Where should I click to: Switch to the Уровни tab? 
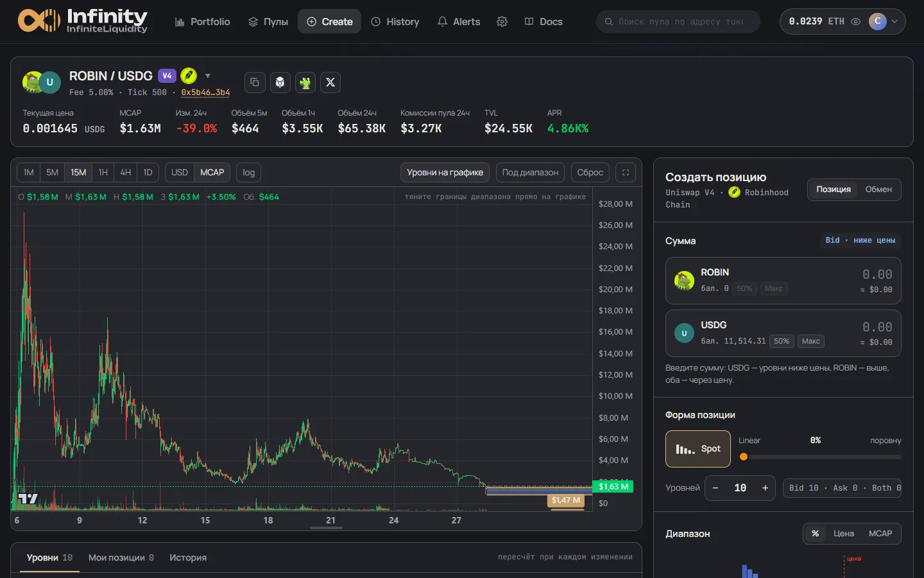49,557
